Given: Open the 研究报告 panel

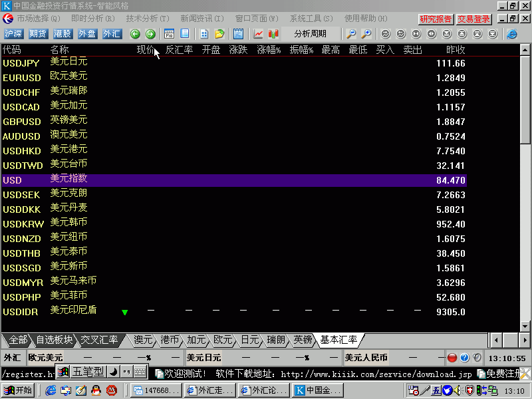Looking at the screenshot, I should pyautogui.click(x=436, y=19).
